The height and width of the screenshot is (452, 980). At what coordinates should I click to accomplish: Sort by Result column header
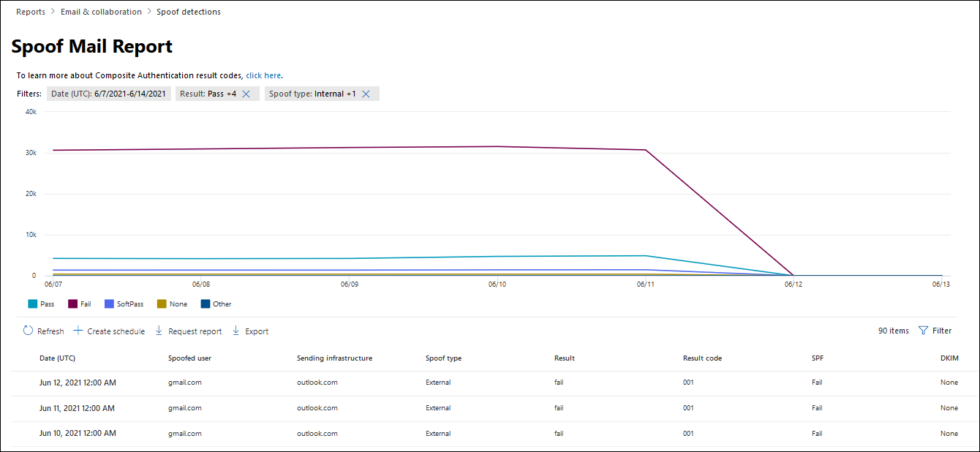565,358
